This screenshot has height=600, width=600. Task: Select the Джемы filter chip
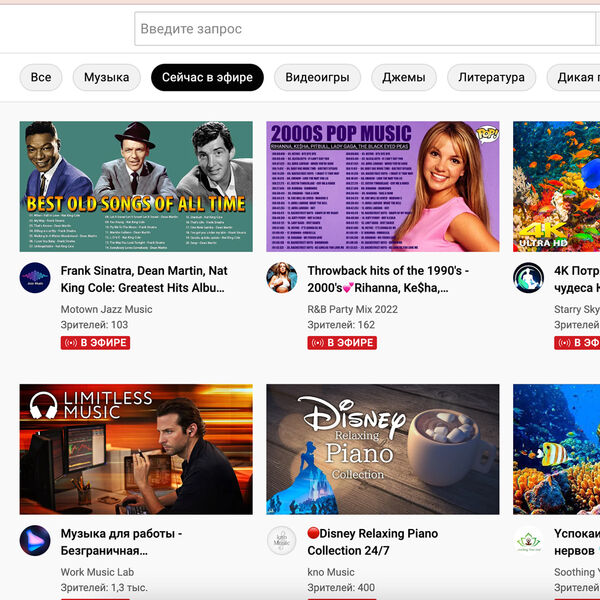(x=404, y=77)
